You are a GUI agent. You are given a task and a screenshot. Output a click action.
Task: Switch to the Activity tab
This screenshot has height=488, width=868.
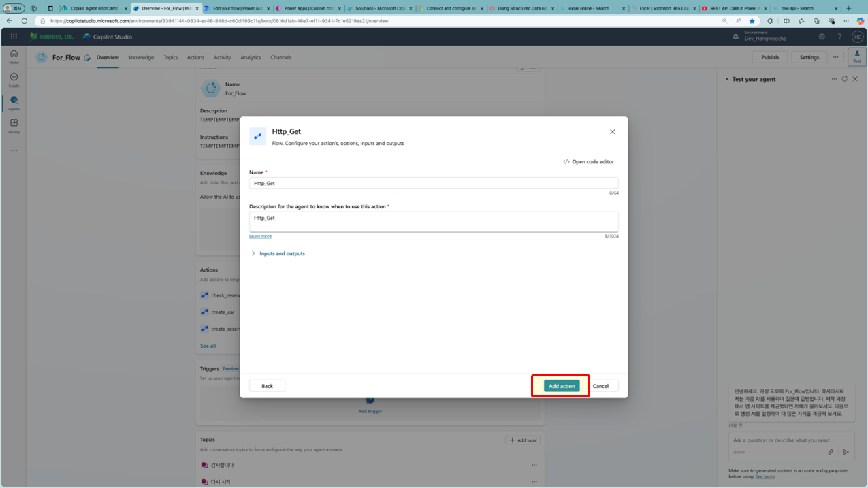tap(222, 57)
